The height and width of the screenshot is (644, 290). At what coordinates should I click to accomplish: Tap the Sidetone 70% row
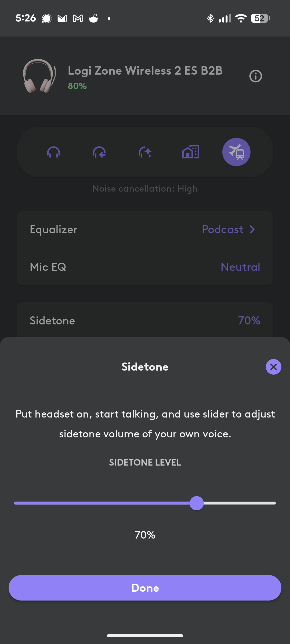(x=145, y=320)
